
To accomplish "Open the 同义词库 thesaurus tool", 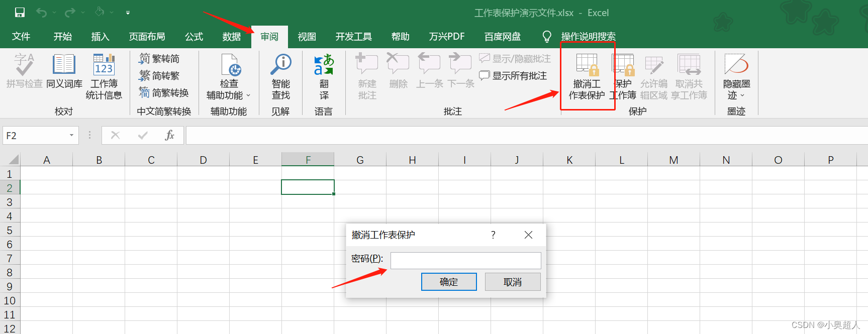I will coord(64,71).
